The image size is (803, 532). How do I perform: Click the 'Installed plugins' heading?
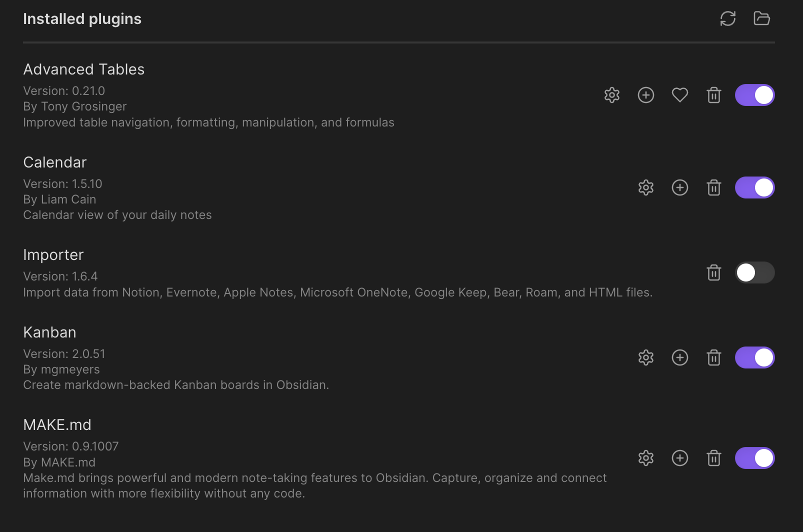82,19
